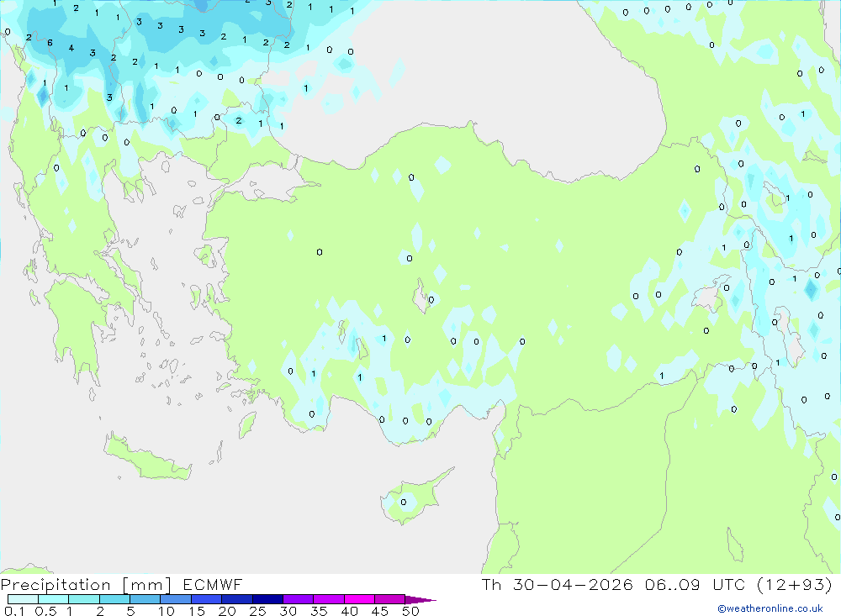Click the legend label '45'
The width and height of the screenshot is (841, 616).
point(380,611)
